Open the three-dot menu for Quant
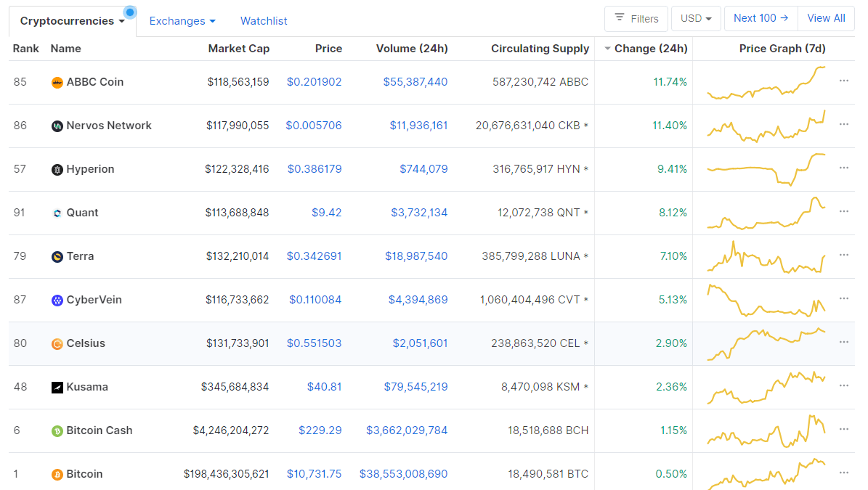The width and height of the screenshot is (868, 490). tap(843, 211)
